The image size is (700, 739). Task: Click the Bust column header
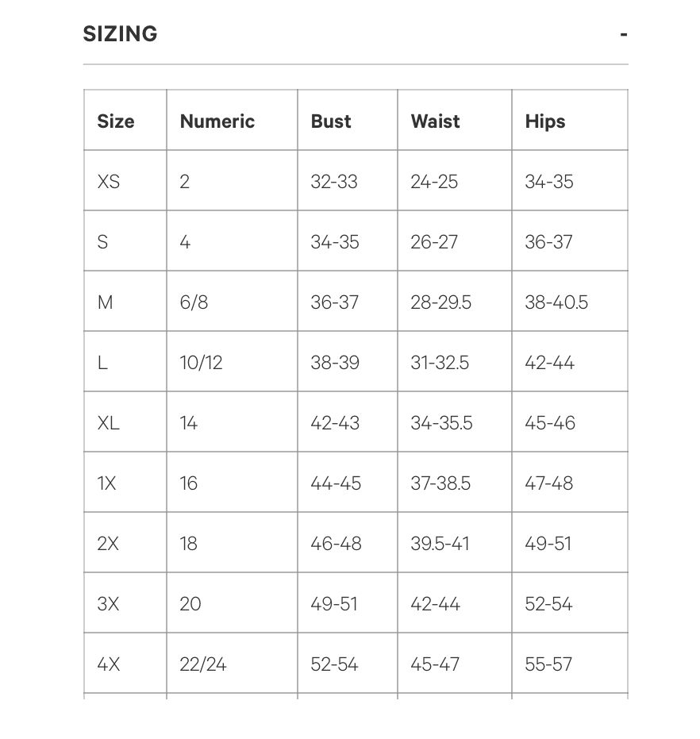coord(331,121)
